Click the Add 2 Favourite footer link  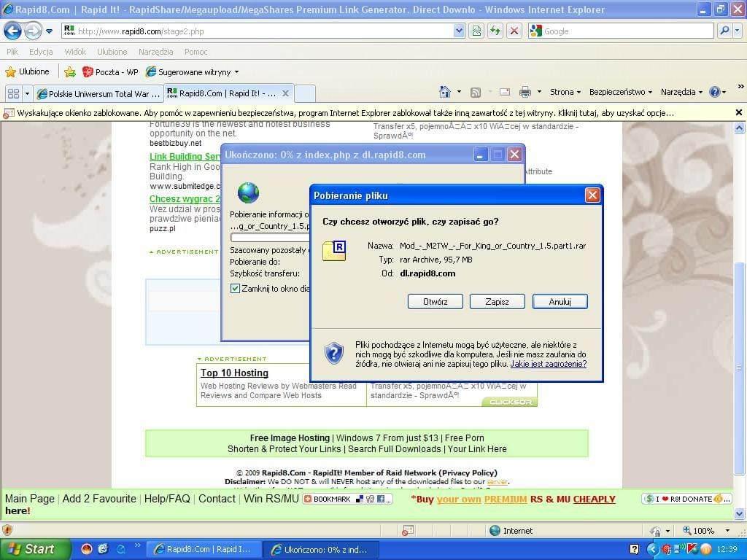99,499
